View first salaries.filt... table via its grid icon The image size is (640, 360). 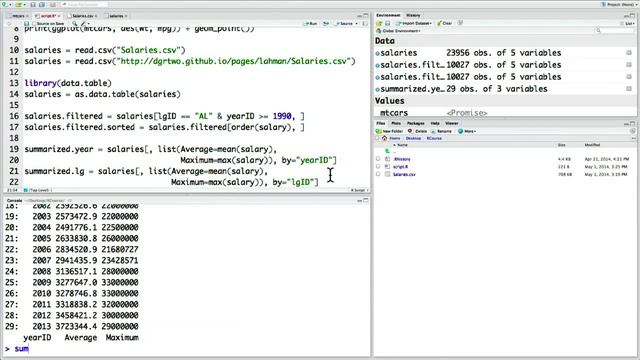tap(629, 64)
